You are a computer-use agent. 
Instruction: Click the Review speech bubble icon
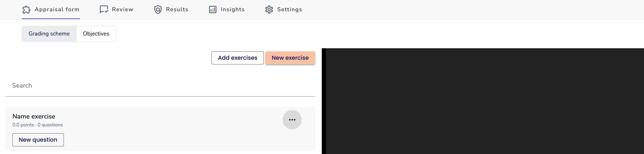pyautogui.click(x=104, y=9)
